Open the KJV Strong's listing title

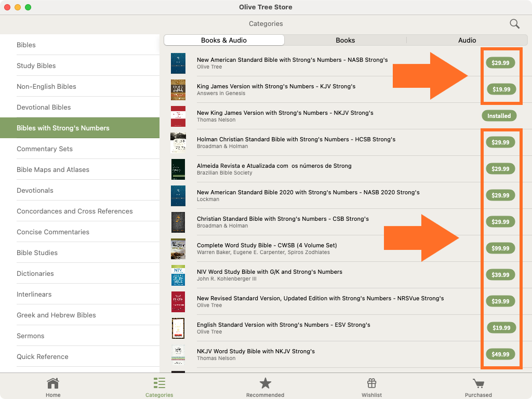click(x=276, y=86)
